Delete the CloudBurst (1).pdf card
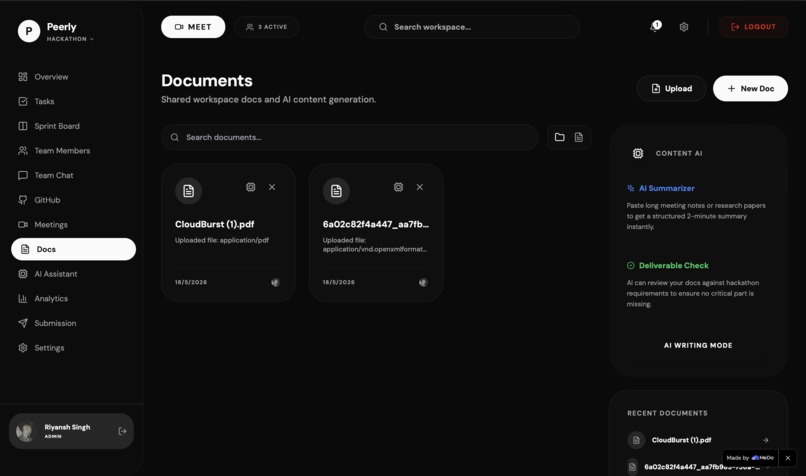The width and height of the screenshot is (806, 476). pyautogui.click(x=272, y=187)
